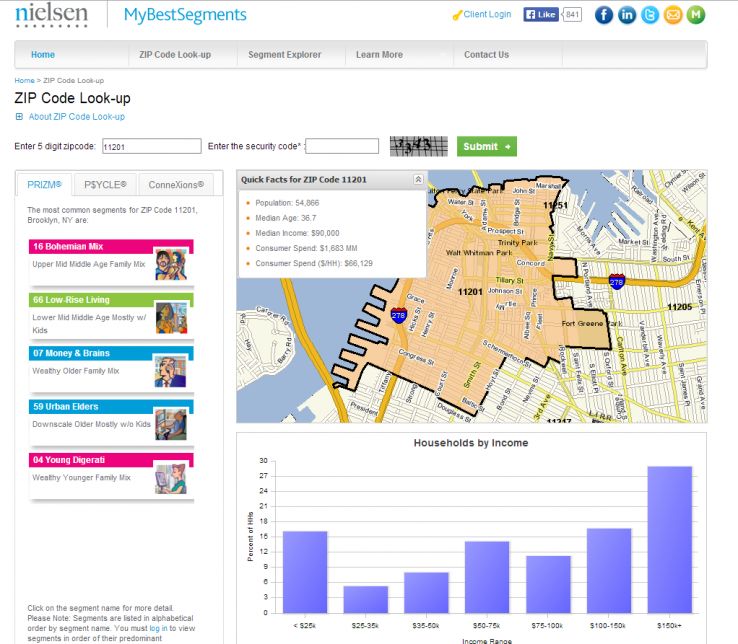Click the orange email envelope icon
Viewport: 738px width, 644px height.
[673, 14]
